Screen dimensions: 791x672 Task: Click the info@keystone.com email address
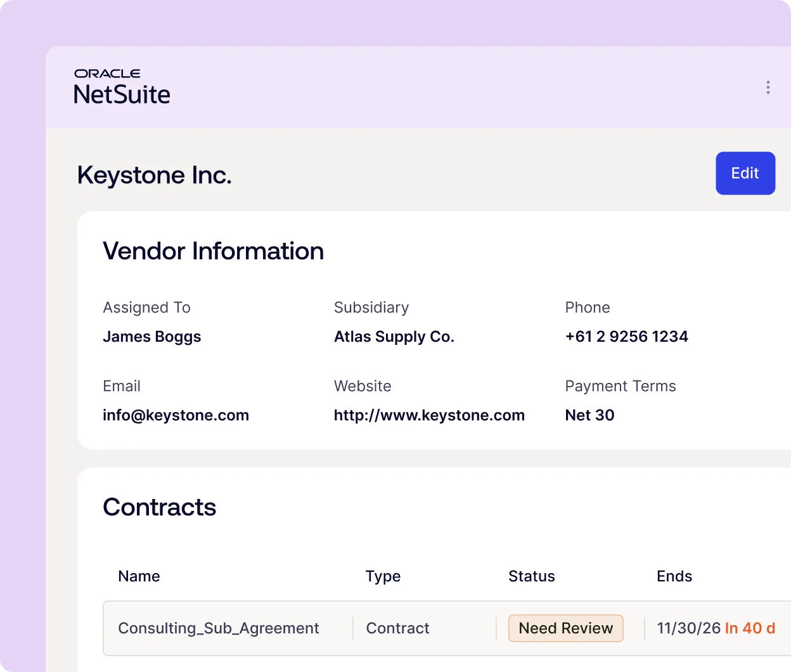(x=176, y=415)
